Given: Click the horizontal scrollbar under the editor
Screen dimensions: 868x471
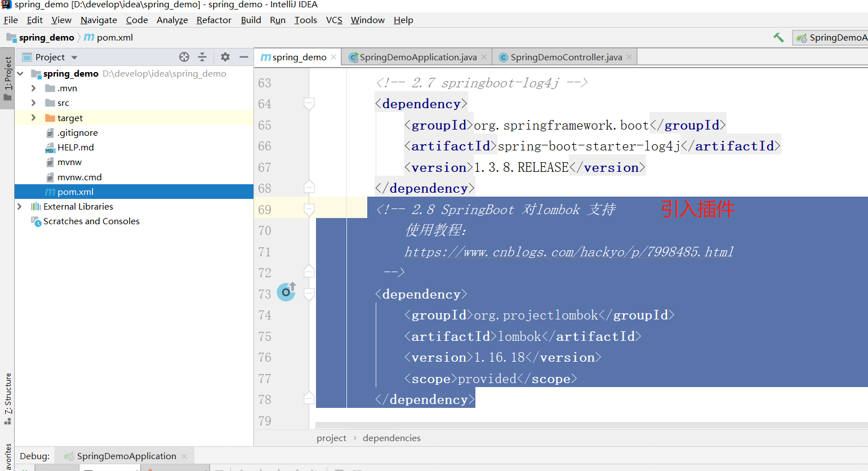Looking at the screenshot, I should click(x=591, y=425).
